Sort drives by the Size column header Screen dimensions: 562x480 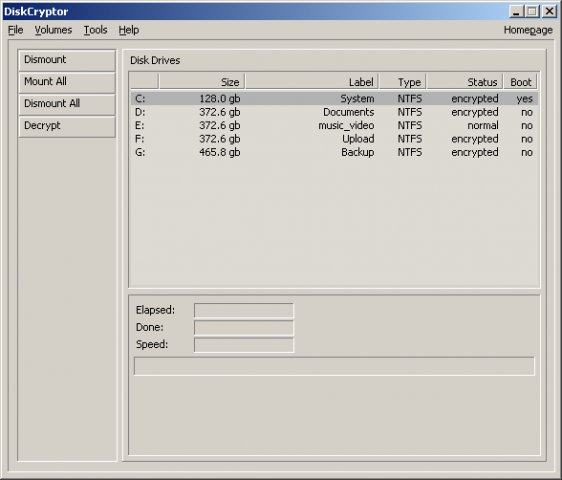point(202,82)
